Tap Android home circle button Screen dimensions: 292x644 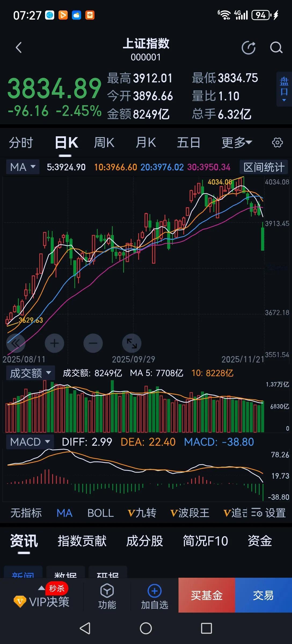[146, 628]
